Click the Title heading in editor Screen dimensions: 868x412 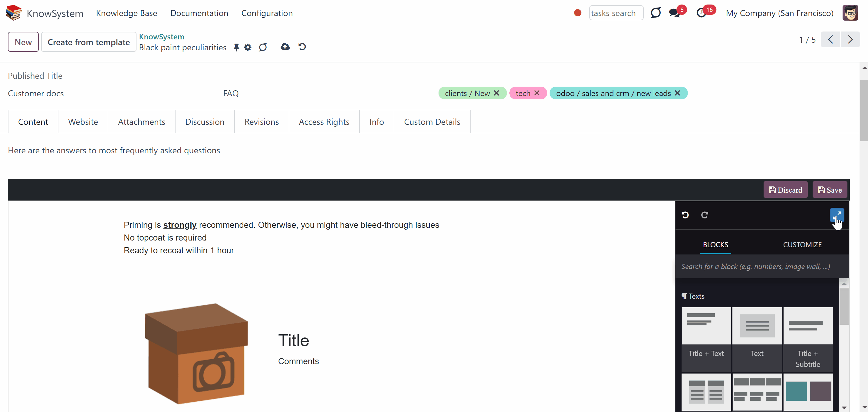(294, 340)
